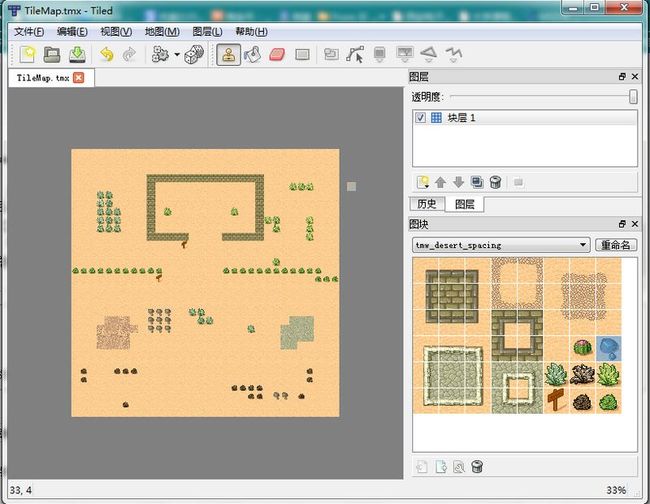Open dropdown arrow next to gears icon
Image resolution: width=650 pixels, height=504 pixels.
click(x=177, y=54)
